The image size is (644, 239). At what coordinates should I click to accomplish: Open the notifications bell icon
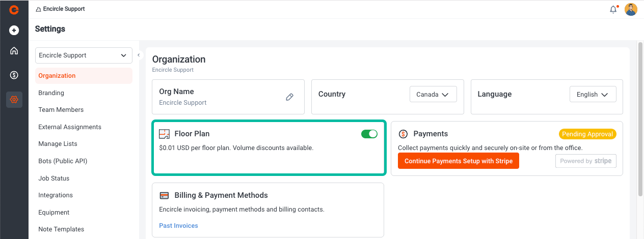click(x=613, y=9)
